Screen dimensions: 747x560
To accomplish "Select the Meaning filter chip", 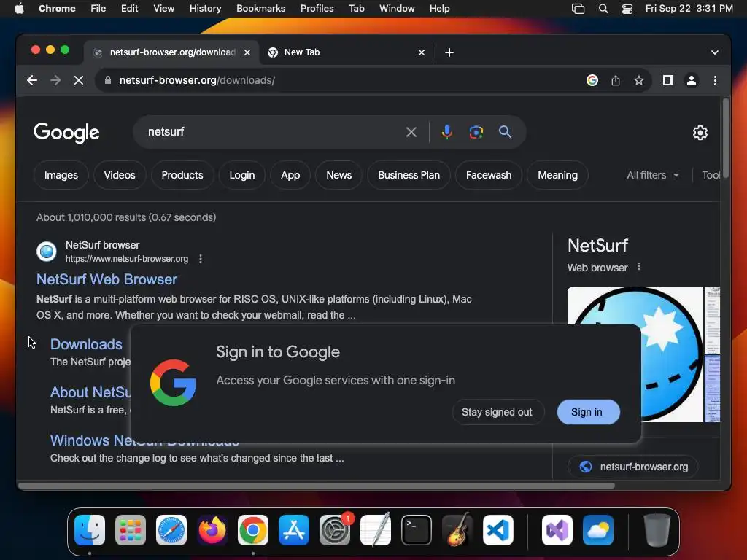I will (558, 175).
